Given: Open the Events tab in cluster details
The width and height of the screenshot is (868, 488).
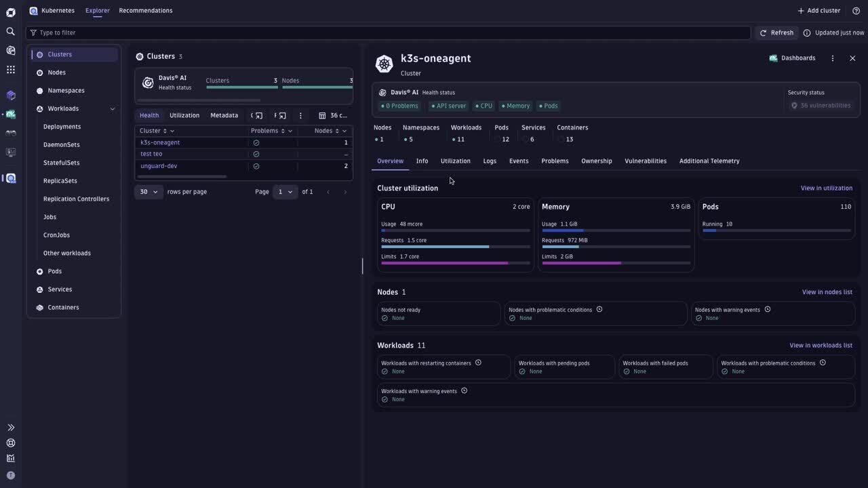Looking at the screenshot, I should click(x=519, y=161).
